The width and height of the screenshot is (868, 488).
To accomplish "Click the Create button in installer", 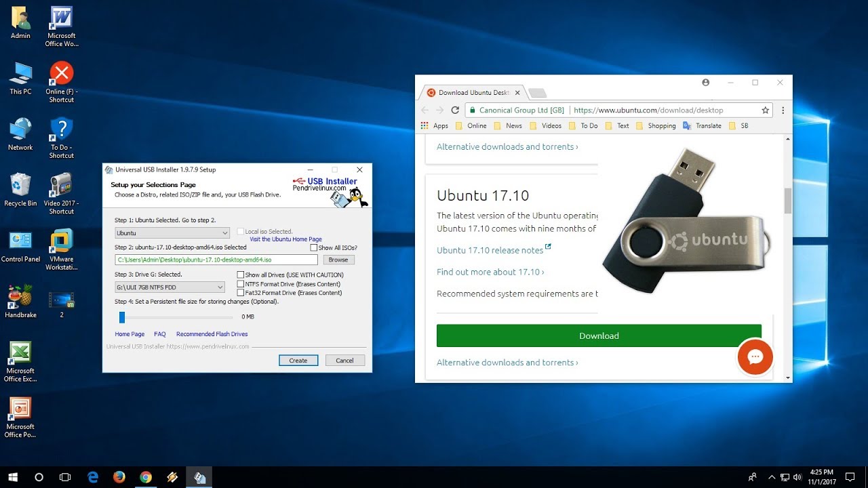I will coord(298,361).
